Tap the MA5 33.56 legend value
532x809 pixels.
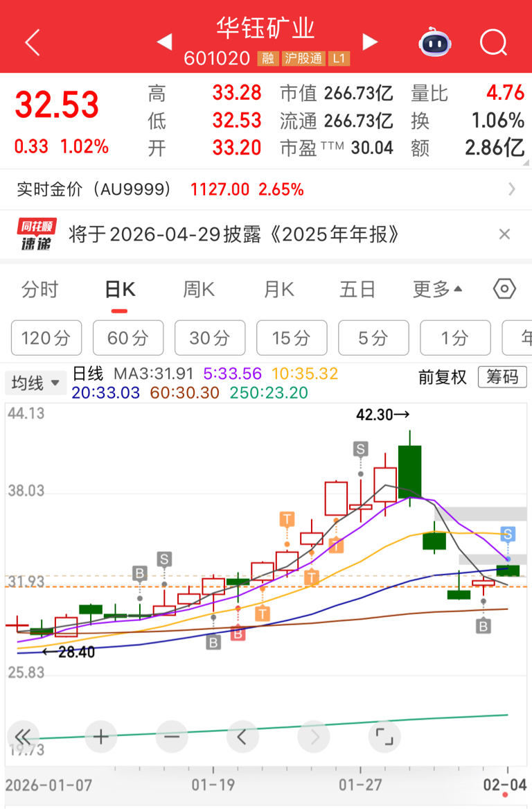233,374
